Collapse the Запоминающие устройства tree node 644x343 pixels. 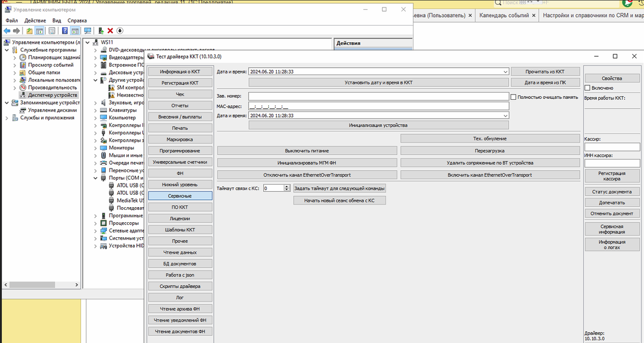(x=6, y=103)
